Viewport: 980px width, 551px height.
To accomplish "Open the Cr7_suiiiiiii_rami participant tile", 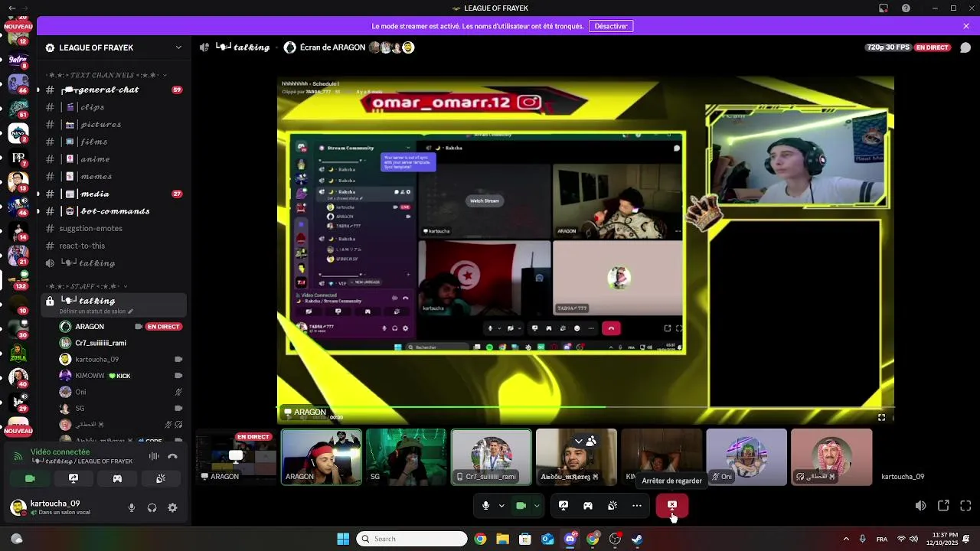I will click(x=491, y=457).
